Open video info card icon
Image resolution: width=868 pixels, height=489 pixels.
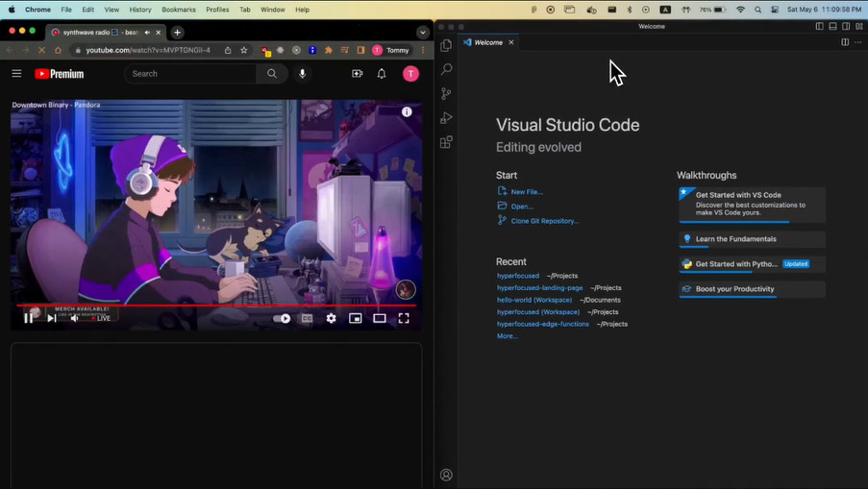coord(407,111)
